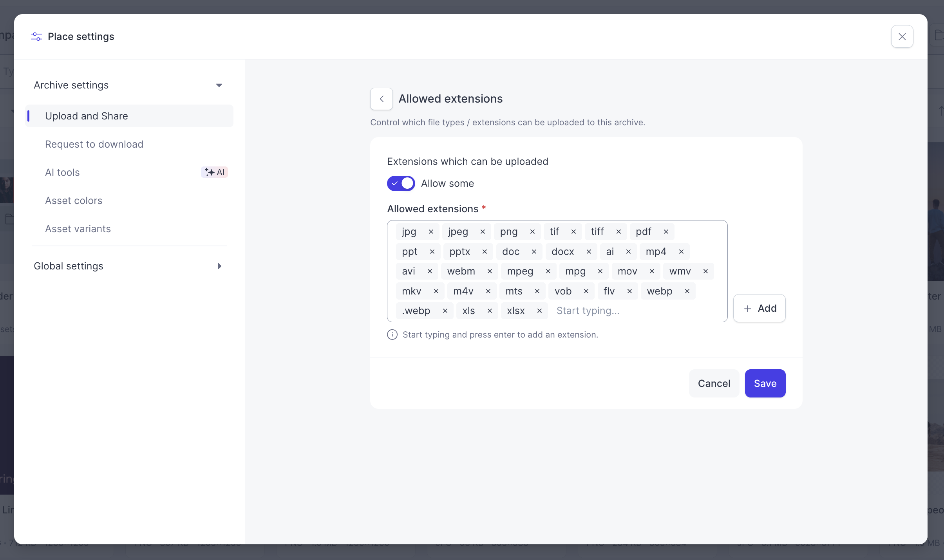This screenshot has height=560, width=944.
Task: Remove the pdf extension tag
Action: 666,232
